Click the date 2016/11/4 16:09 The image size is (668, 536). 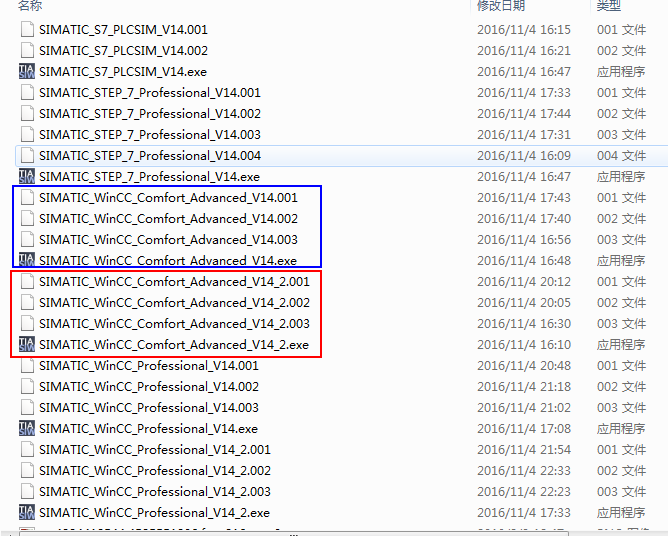524,156
